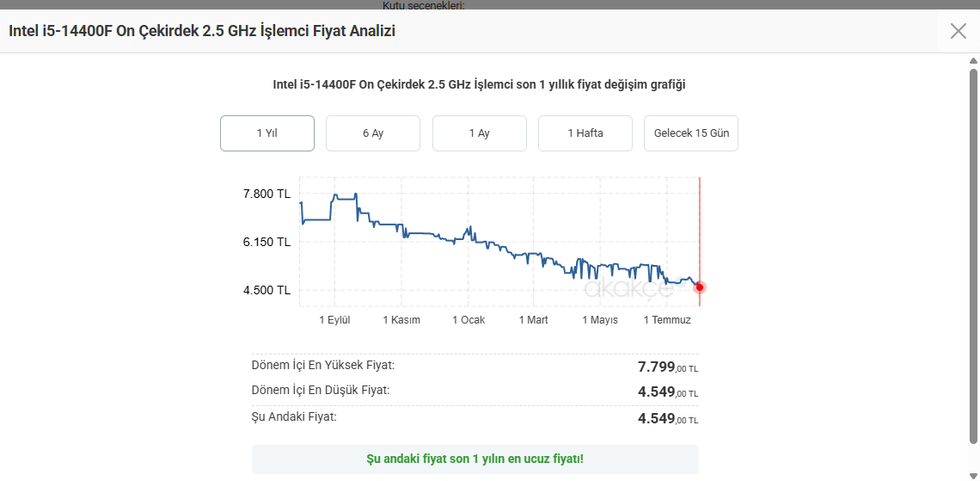Click the cheapest-price green notice banner
980x481 pixels.
475,459
